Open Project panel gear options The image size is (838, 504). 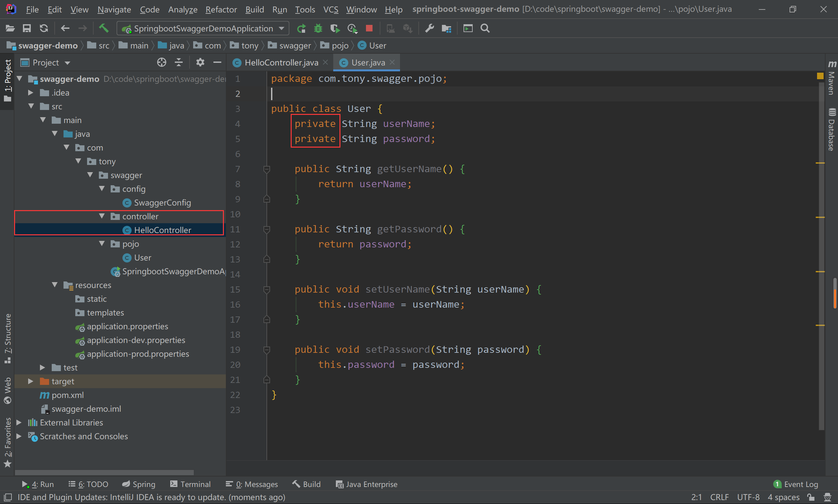coord(200,63)
